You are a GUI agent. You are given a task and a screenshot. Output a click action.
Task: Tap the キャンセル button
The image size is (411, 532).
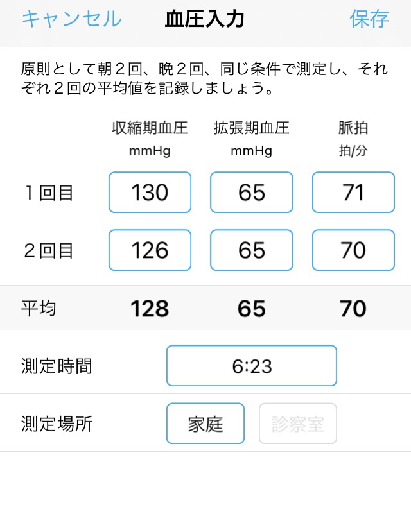(x=72, y=19)
